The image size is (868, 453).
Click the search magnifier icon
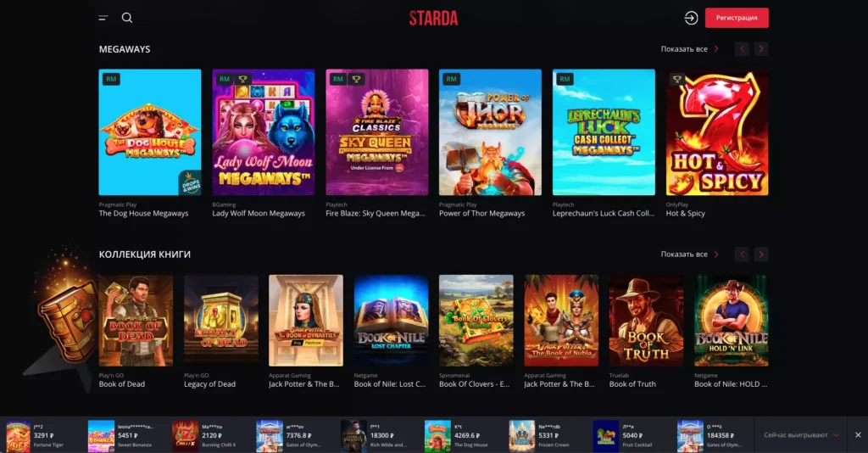pyautogui.click(x=127, y=18)
